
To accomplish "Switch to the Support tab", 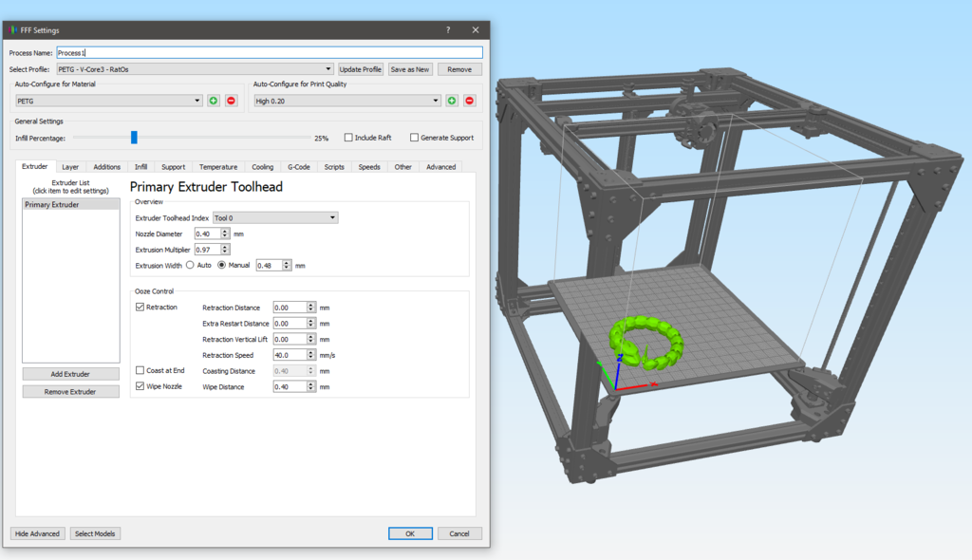I will (173, 167).
